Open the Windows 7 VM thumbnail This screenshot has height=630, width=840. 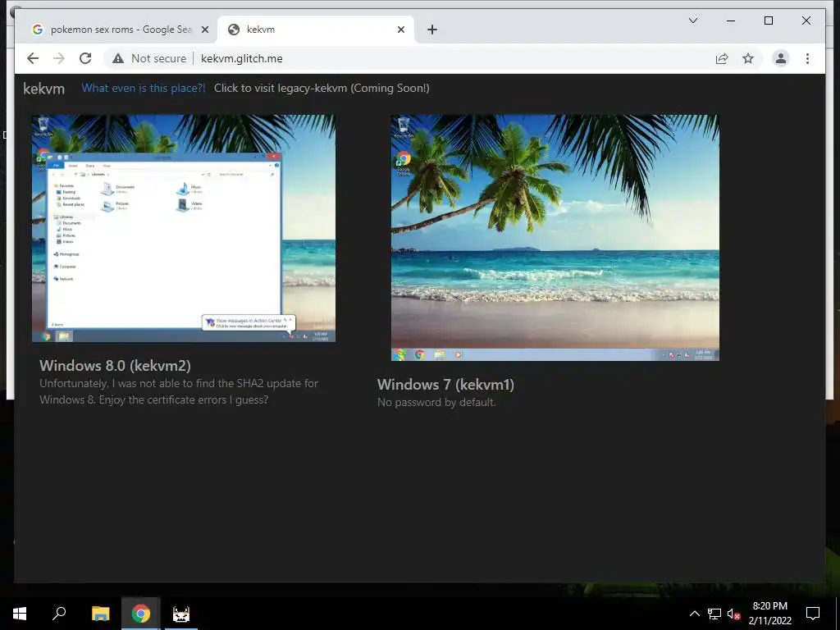pos(555,237)
